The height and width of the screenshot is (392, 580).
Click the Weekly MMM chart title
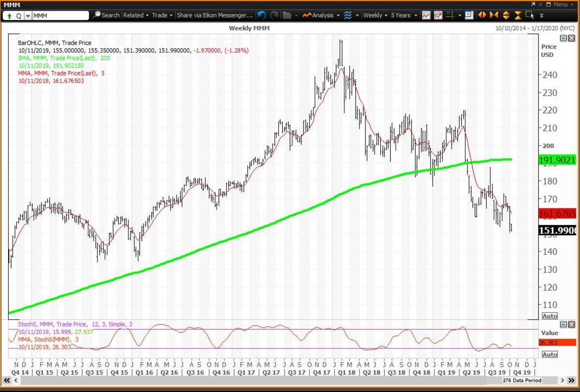click(x=249, y=28)
